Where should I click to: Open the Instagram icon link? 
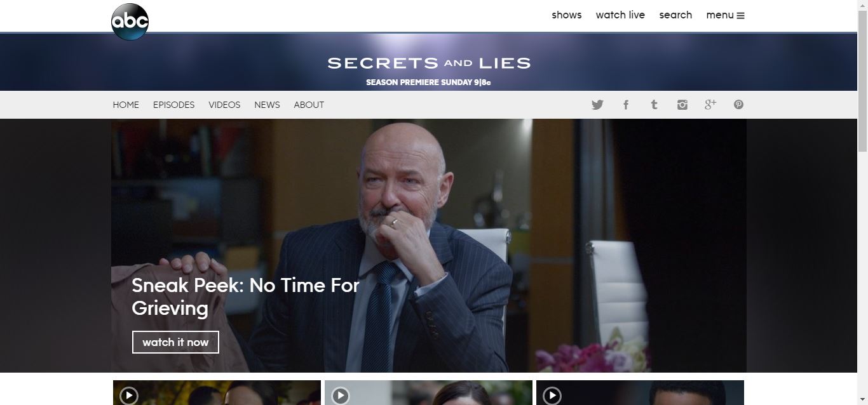coord(682,105)
